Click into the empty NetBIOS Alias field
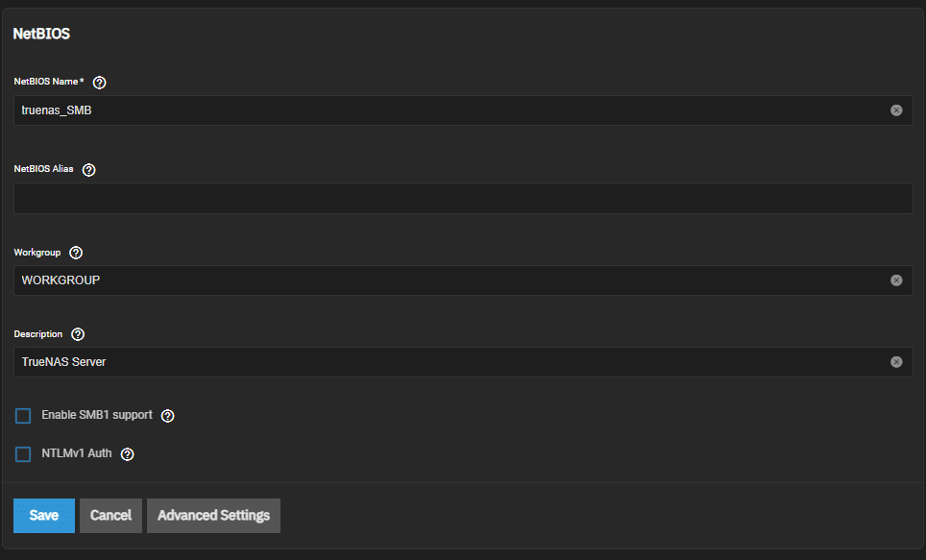926x560 pixels. [463, 199]
